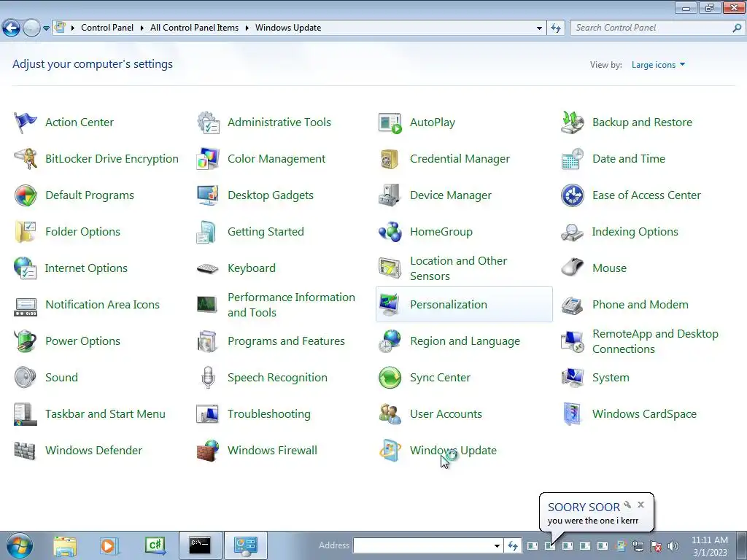
Task: Open the Windows Start orb
Action: pos(20,545)
